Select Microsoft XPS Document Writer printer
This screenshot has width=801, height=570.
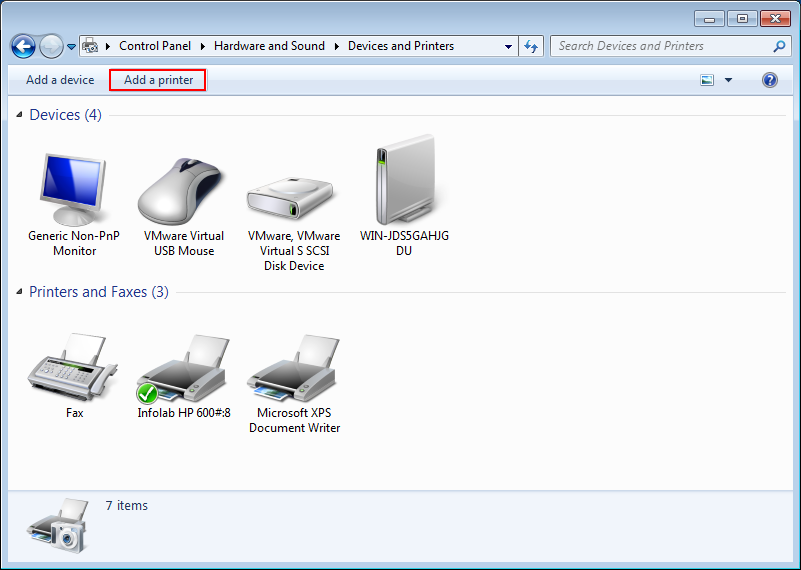pos(294,368)
